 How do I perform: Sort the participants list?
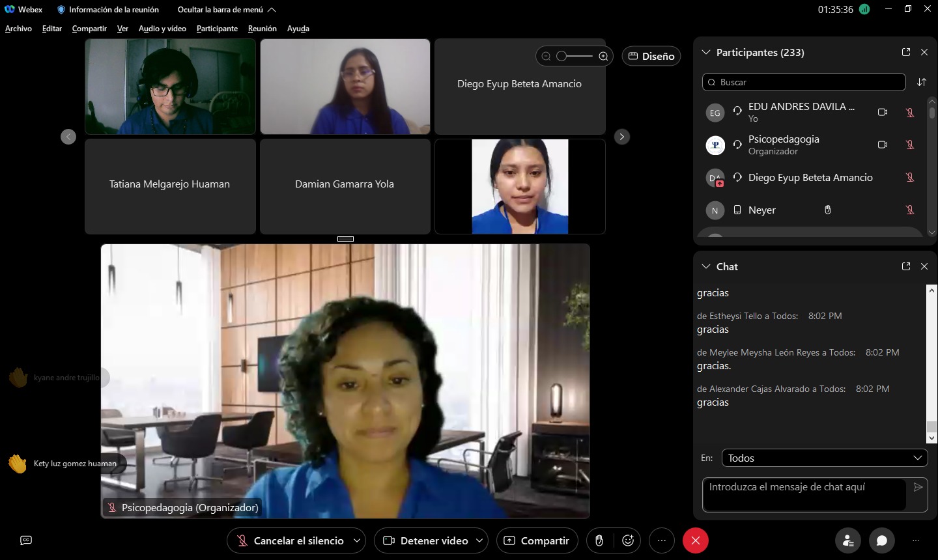pos(921,82)
